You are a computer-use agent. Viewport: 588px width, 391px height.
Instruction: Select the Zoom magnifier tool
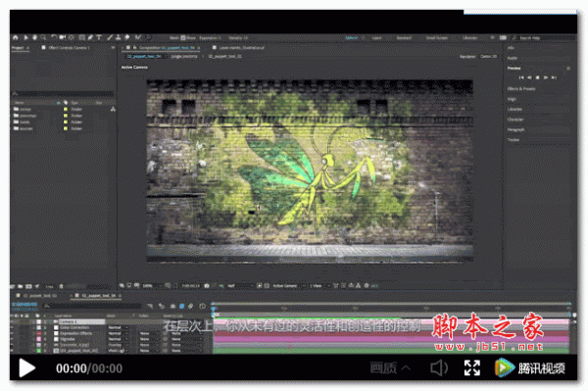click(43, 37)
